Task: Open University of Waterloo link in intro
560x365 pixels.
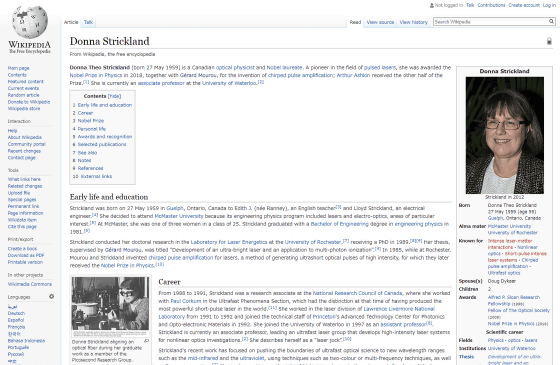Action: [x=229, y=83]
